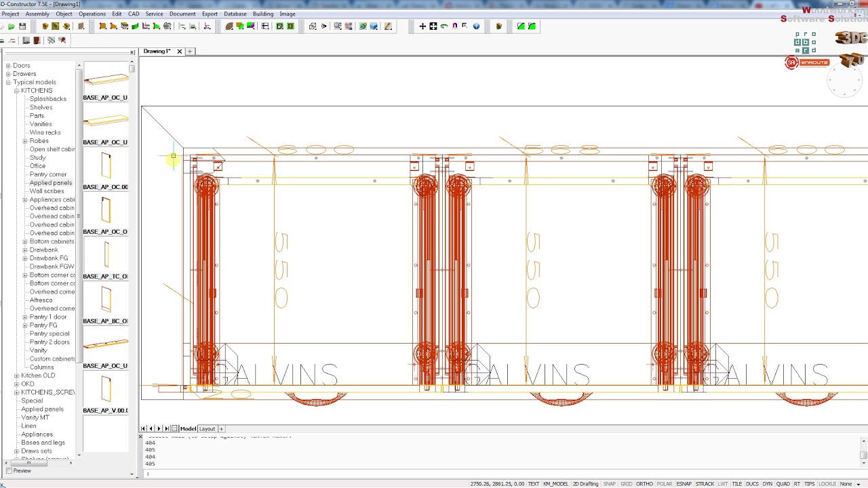The image size is (868, 488).
Task: Expand the Kitchen OLD node
Action: [x=16, y=375]
